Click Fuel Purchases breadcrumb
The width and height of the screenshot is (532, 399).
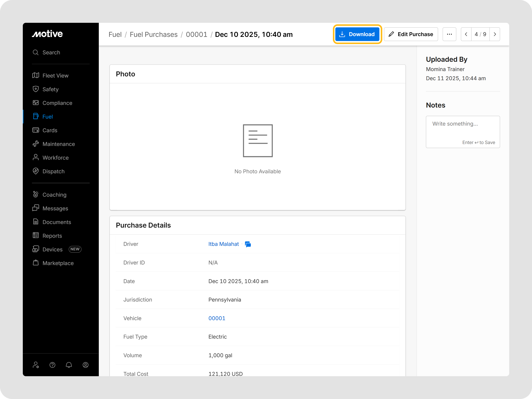[154, 34]
